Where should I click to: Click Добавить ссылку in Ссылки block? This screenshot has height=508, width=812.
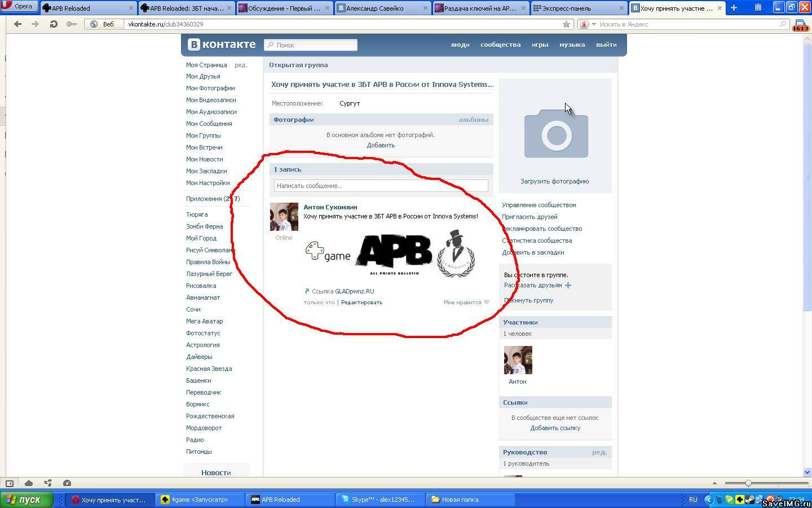pyautogui.click(x=555, y=428)
